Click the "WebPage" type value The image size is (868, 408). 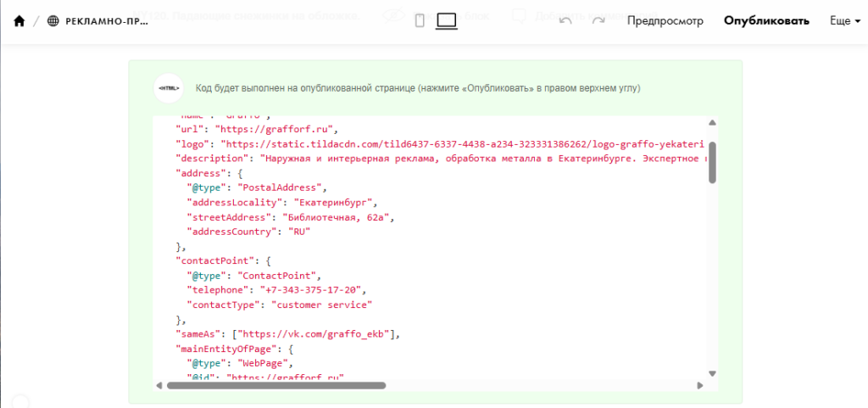click(264, 364)
